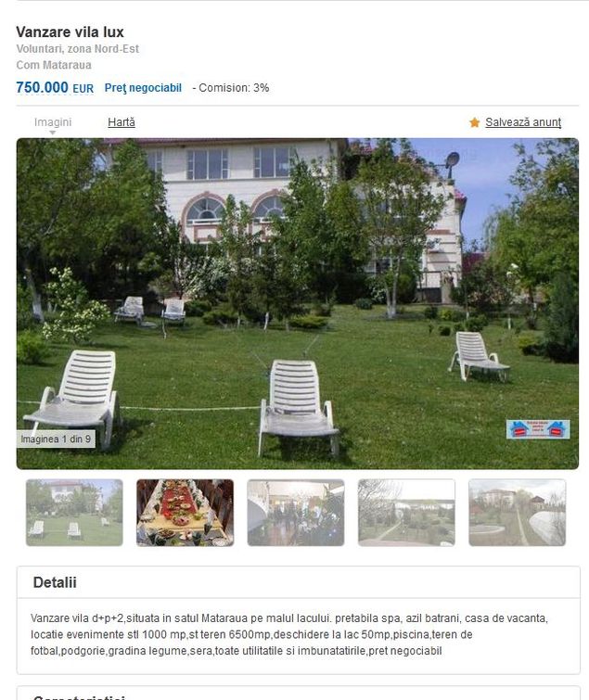Open the thumbnail showing the dining table
This screenshot has height=700, width=589.
pyautogui.click(x=185, y=513)
